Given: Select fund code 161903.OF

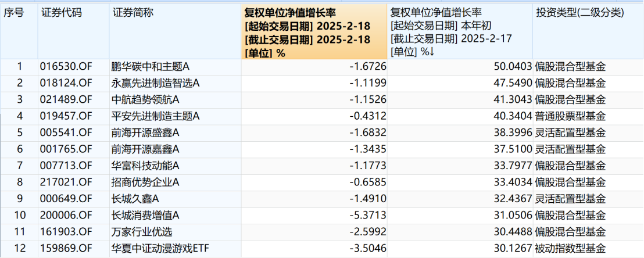Looking at the screenshot, I should 66,232.
